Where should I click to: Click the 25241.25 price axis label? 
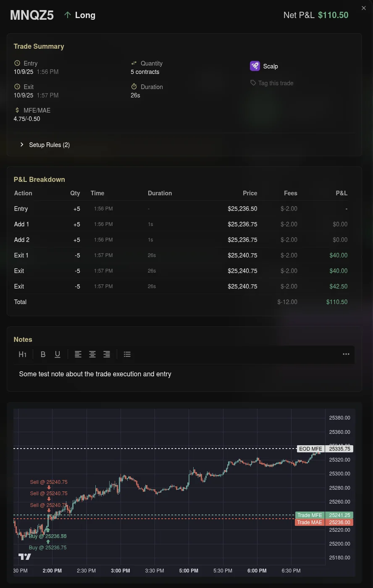(x=339, y=515)
